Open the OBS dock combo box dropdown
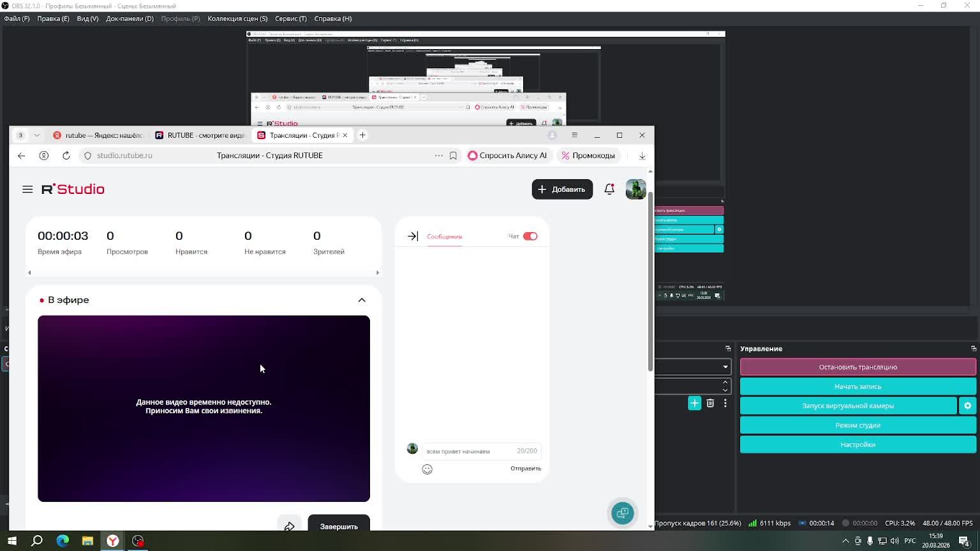This screenshot has width=980, height=551. pos(725,367)
